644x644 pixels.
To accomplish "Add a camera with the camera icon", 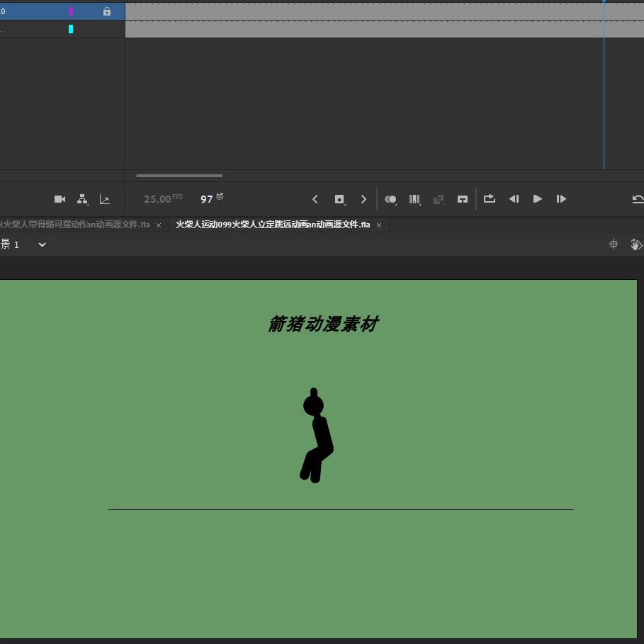I will tap(60, 199).
